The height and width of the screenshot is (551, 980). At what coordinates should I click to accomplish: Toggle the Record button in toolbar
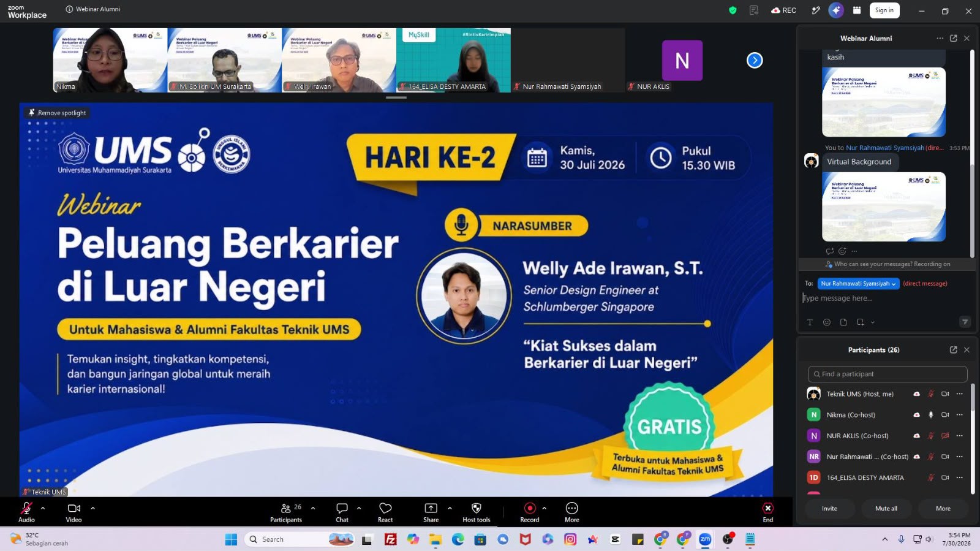pos(530,512)
